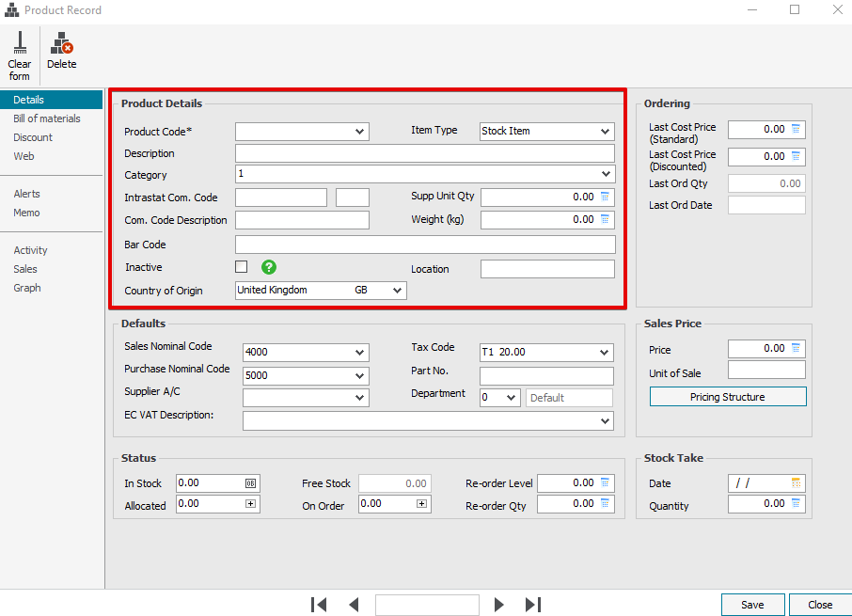Open calculator icon in Sales Price field

pos(796,348)
